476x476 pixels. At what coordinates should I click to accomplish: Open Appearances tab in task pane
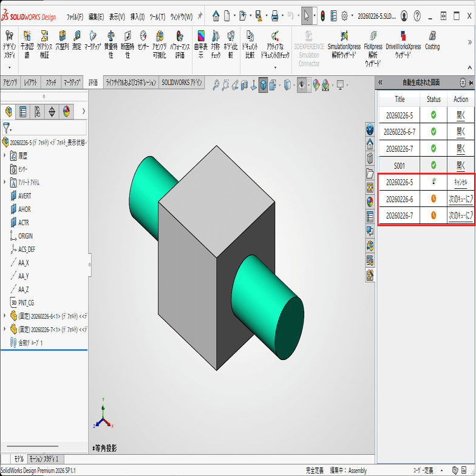[370, 202]
